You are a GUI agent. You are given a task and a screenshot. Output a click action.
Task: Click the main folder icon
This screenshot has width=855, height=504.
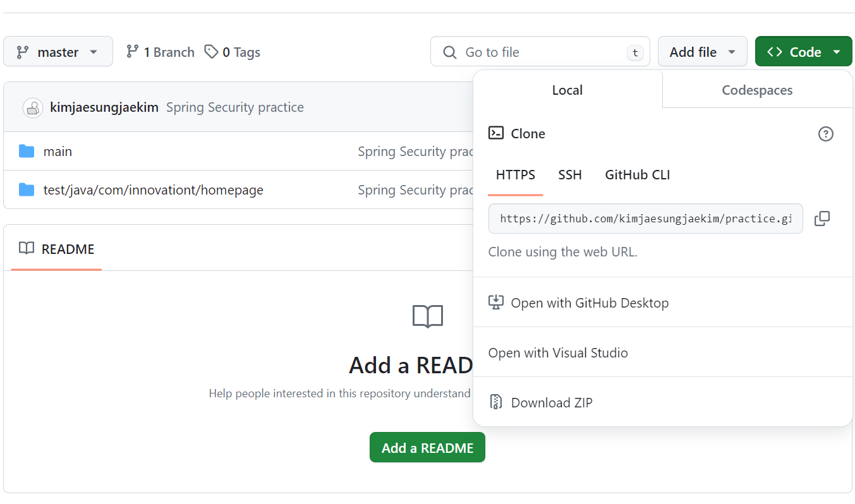27,152
